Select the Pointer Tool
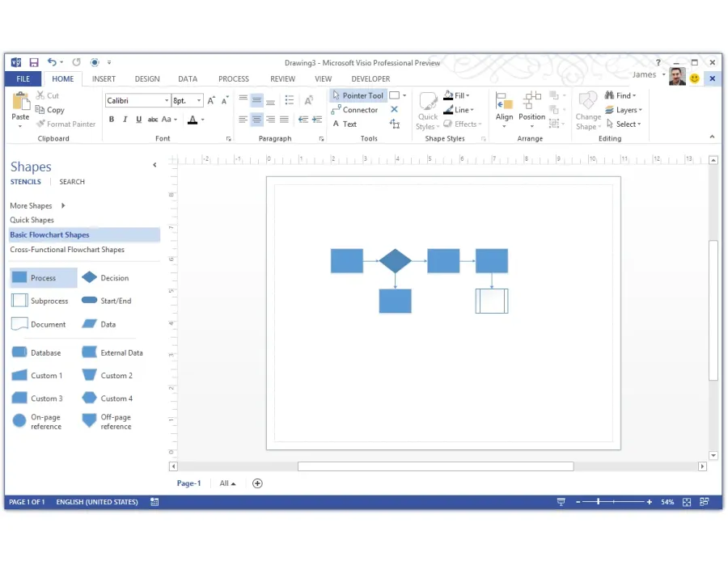Image resolution: width=728 pixels, height=565 pixels. coord(358,95)
